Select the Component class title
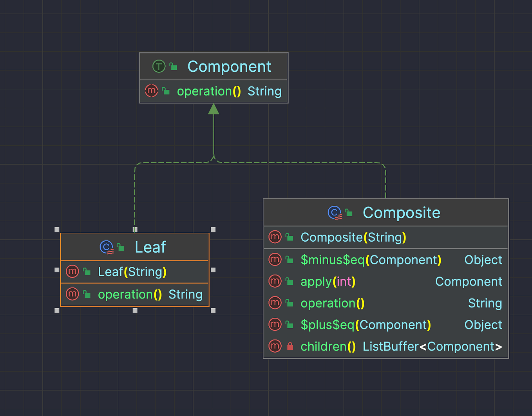 pos(229,67)
